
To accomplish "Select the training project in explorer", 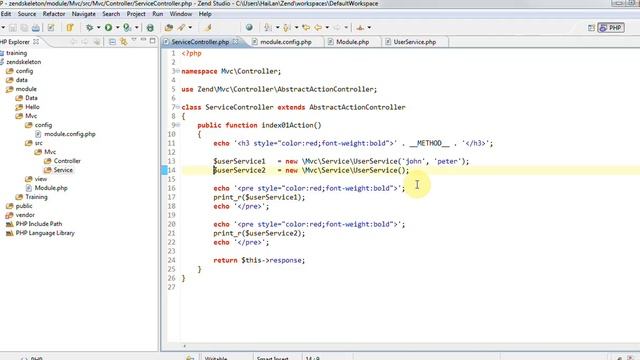I will tap(16, 53).
